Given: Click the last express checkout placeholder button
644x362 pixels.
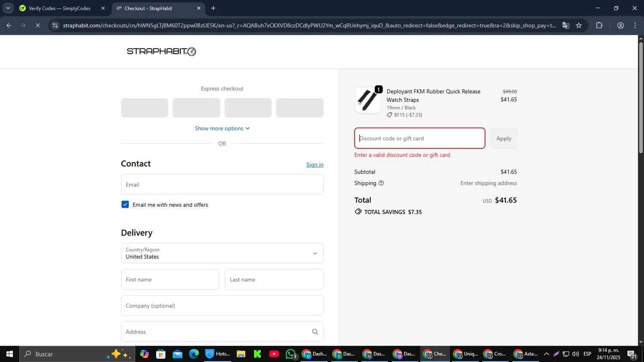Looking at the screenshot, I should 300,108.
